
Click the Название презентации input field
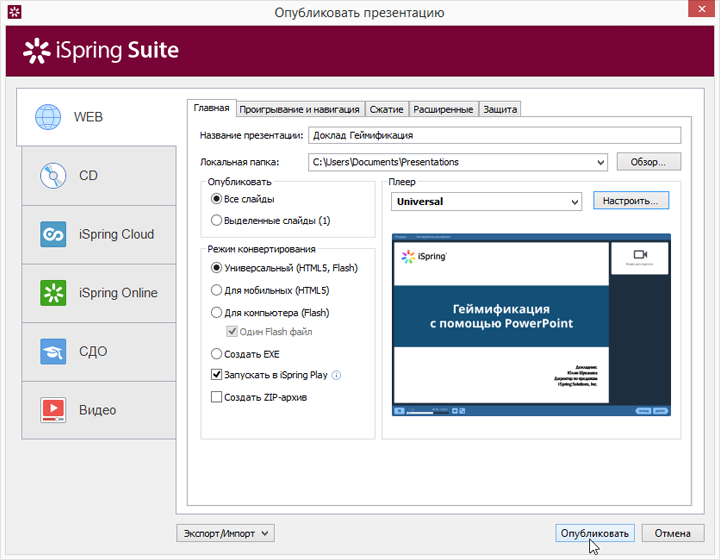[495, 135]
